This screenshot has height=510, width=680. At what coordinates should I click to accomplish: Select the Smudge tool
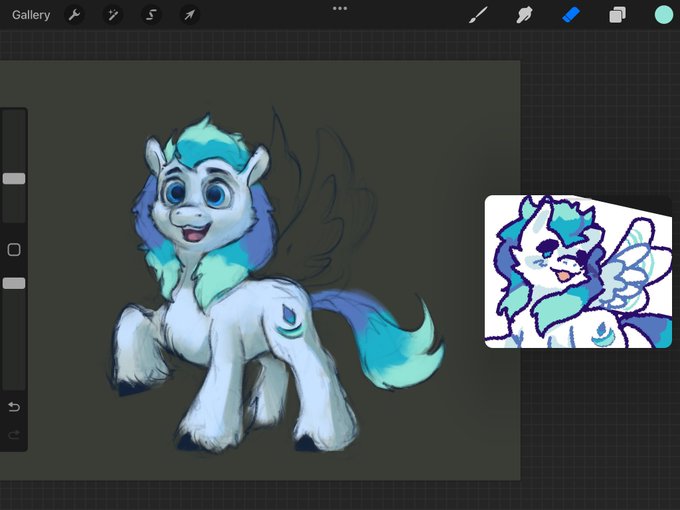click(x=524, y=15)
